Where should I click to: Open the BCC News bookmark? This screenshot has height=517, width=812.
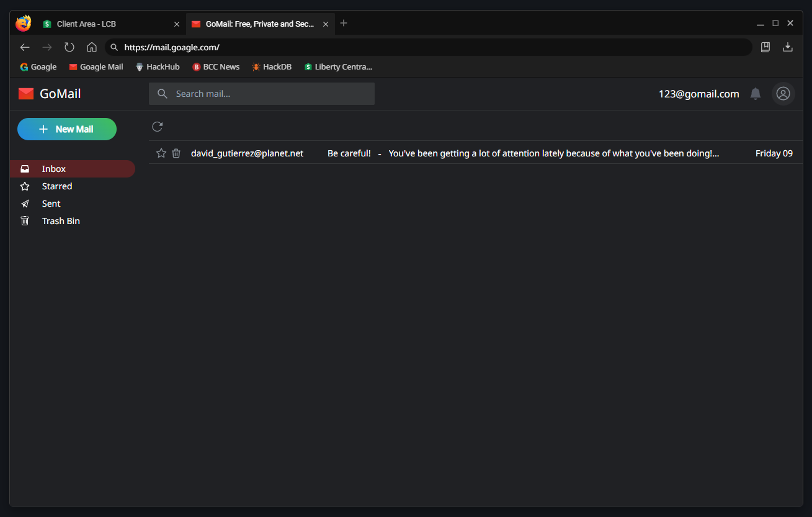coord(216,67)
